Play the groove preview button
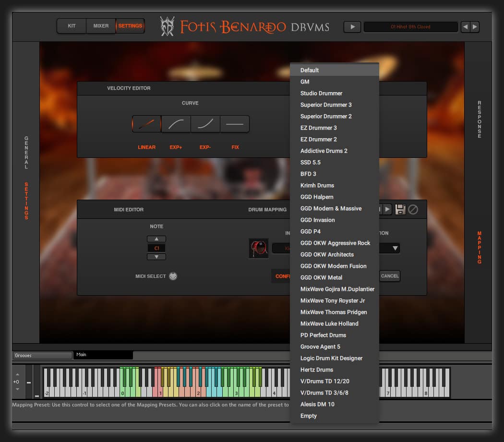 352,27
